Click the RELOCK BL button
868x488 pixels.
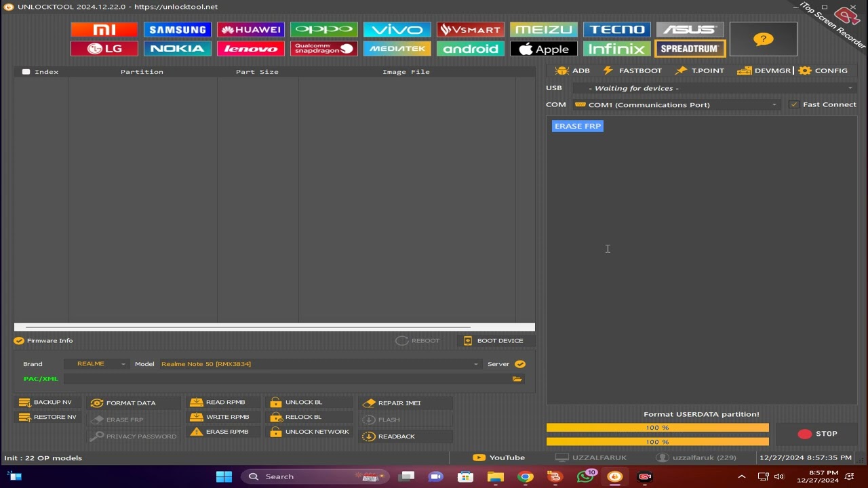click(309, 418)
